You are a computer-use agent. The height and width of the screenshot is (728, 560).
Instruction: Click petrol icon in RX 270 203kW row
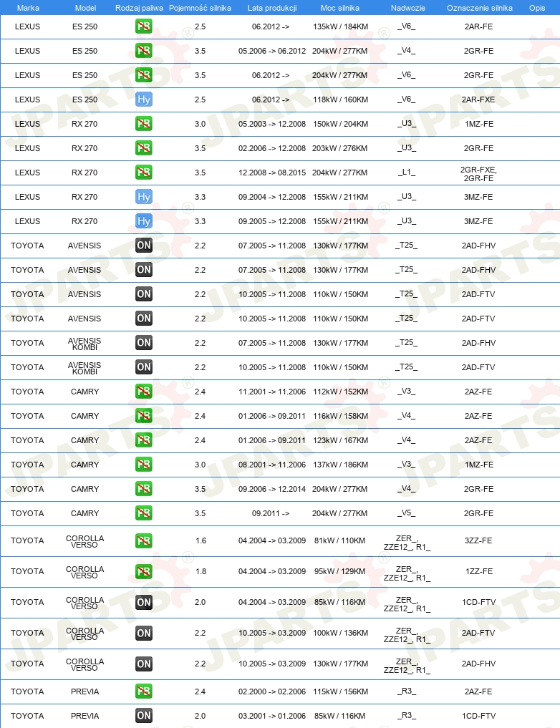click(143, 148)
